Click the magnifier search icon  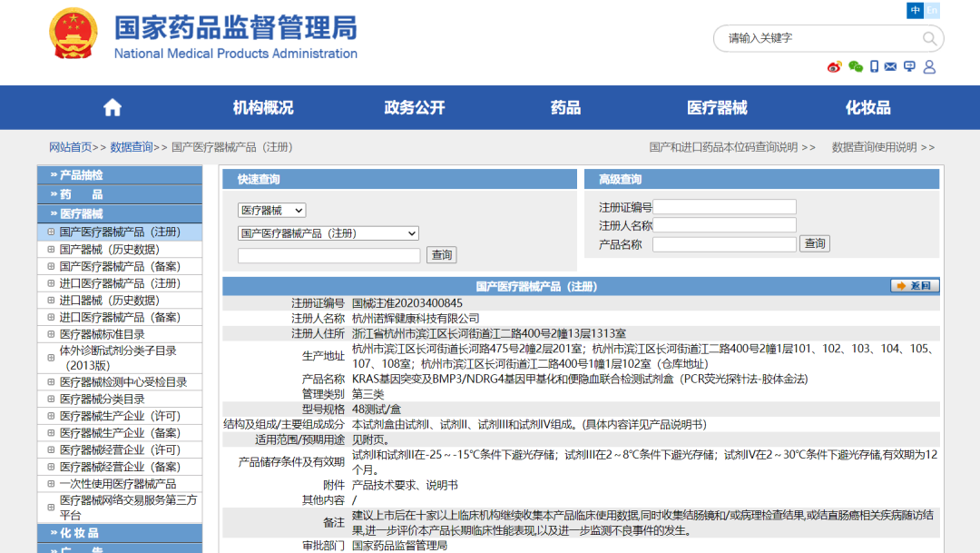coord(929,38)
